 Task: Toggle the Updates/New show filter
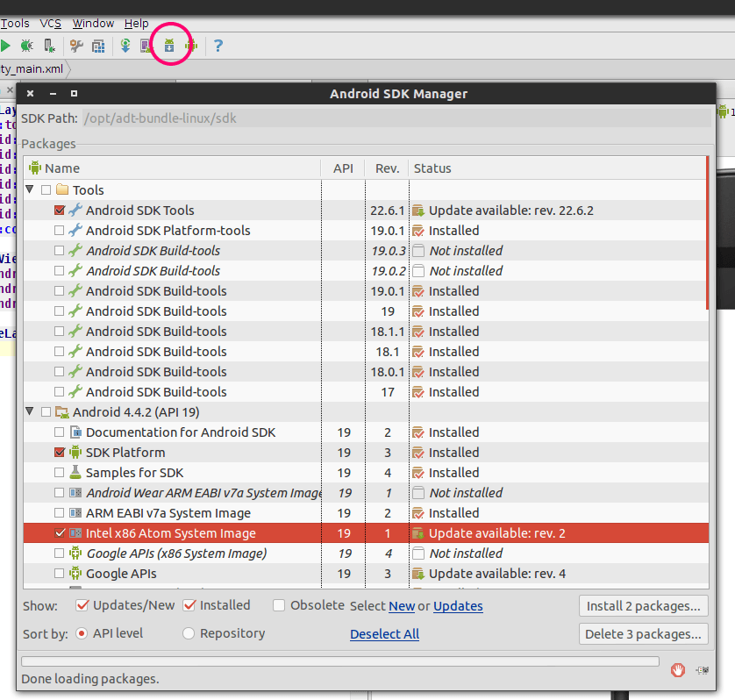tap(82, 605)
